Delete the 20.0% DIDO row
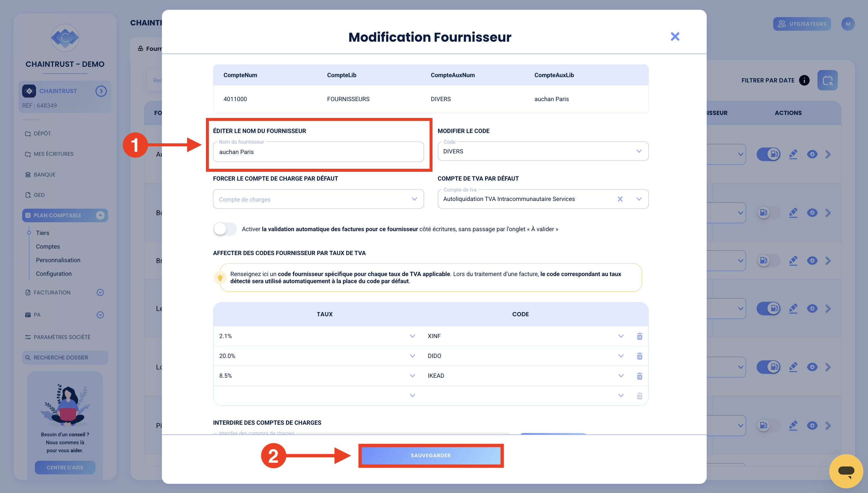Viewport: 868px width, 493px height. coord(639,356)
